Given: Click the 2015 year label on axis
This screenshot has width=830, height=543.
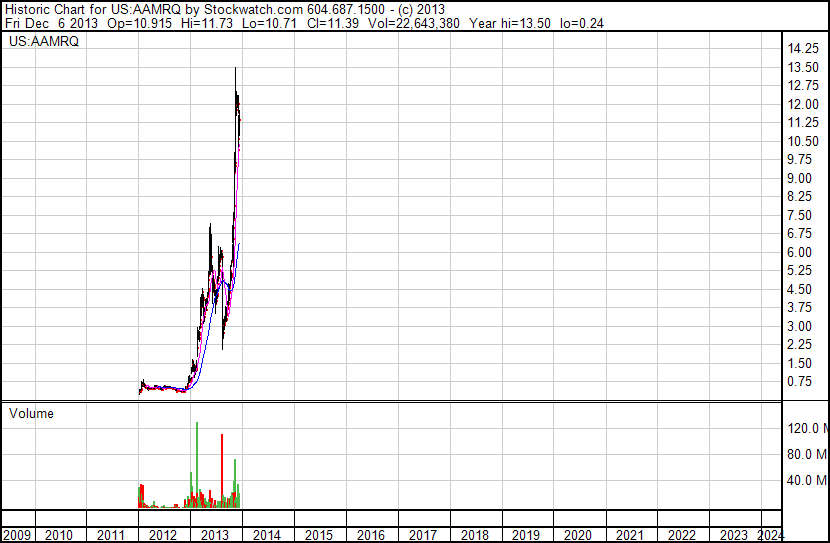Looking at the screenshot, I should pyautogui.click(x=319, y=535).
